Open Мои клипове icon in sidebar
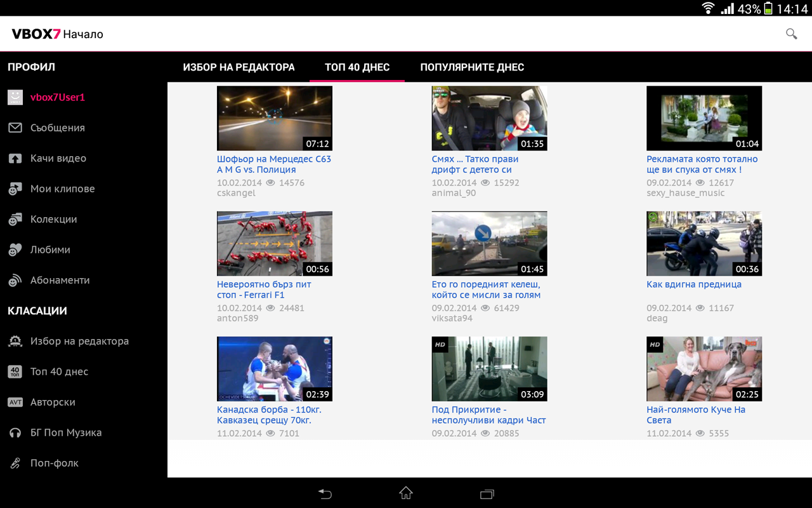The image size is (812, 508). click(x=15, y=189)
